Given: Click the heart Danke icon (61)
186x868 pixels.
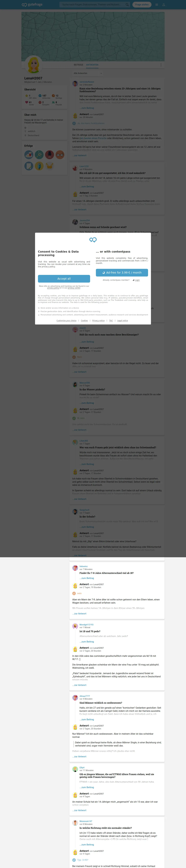Looking at the screenshot, I should coord(26,102).
